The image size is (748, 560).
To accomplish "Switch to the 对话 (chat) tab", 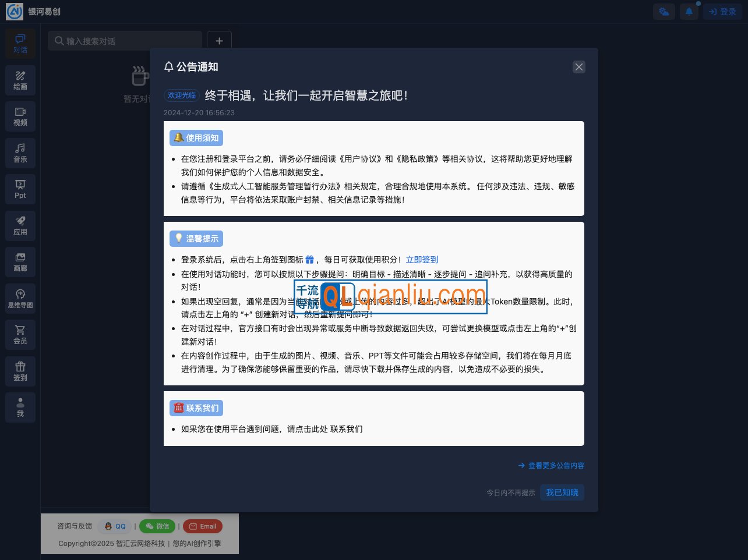I will click(x=20, y=43).
